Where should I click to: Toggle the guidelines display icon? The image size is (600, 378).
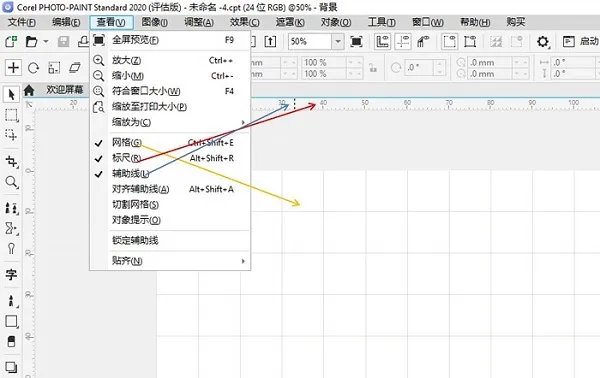pos(403,41)
